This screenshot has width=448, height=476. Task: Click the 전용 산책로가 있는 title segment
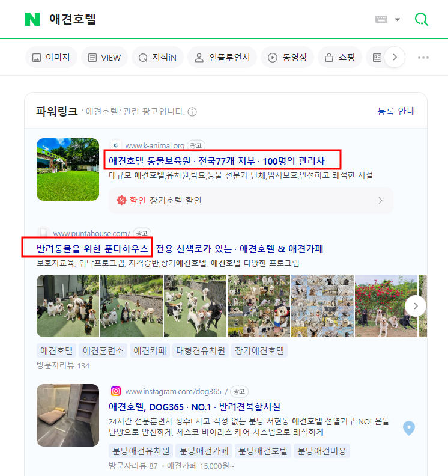(193, 249)
